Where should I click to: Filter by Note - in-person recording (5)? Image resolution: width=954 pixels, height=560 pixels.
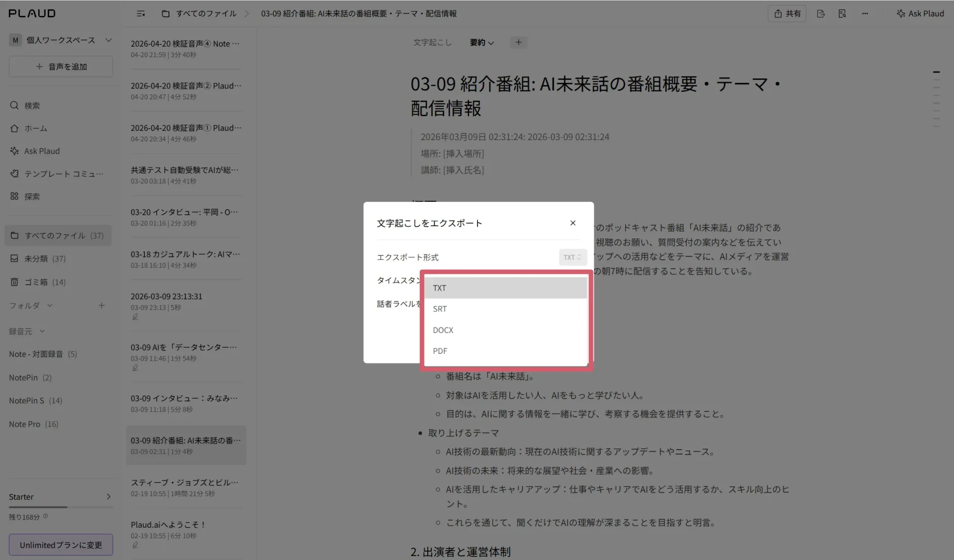[43, 354]
